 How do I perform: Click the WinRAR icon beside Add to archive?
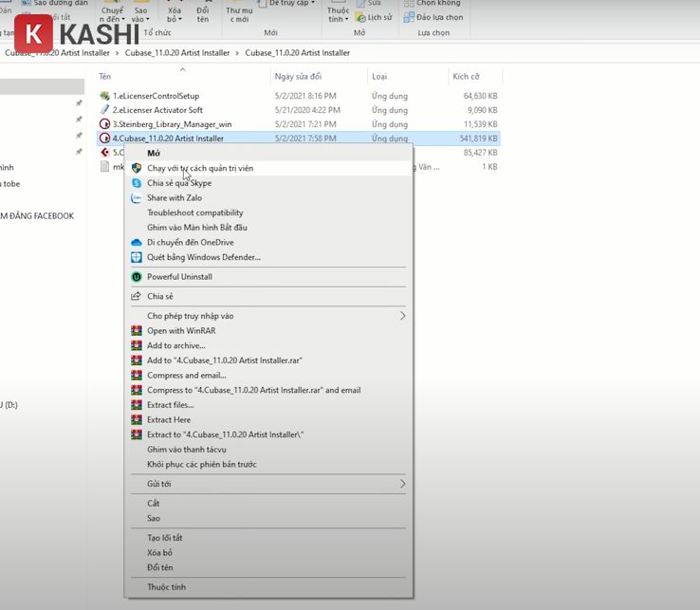click(x=137, y=345)
